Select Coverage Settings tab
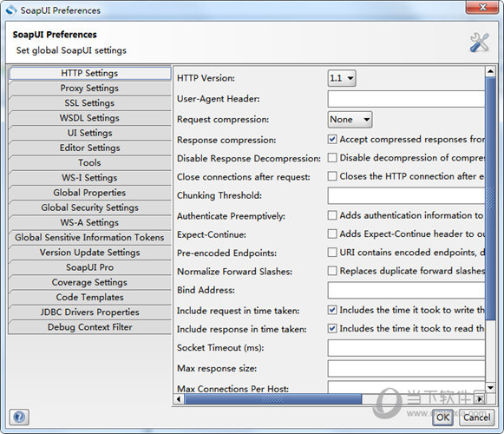This screenshot has width=504, height=434. click(x=89, y=282)
